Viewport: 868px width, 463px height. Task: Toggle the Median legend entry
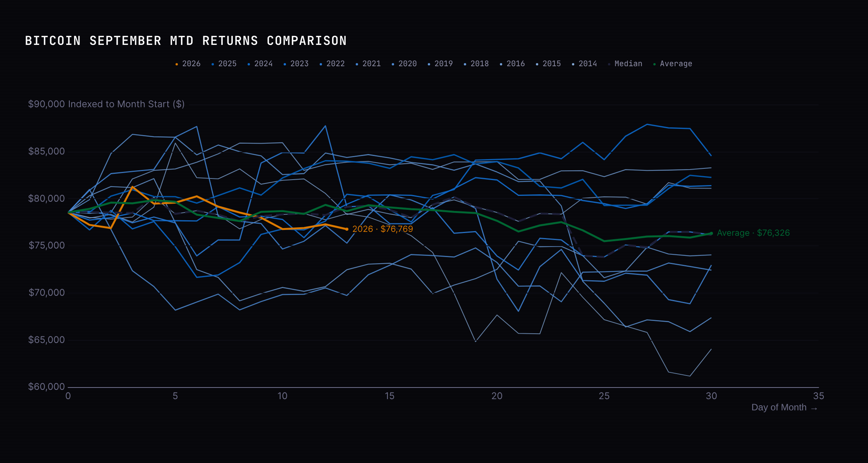[x=625, y=64]
